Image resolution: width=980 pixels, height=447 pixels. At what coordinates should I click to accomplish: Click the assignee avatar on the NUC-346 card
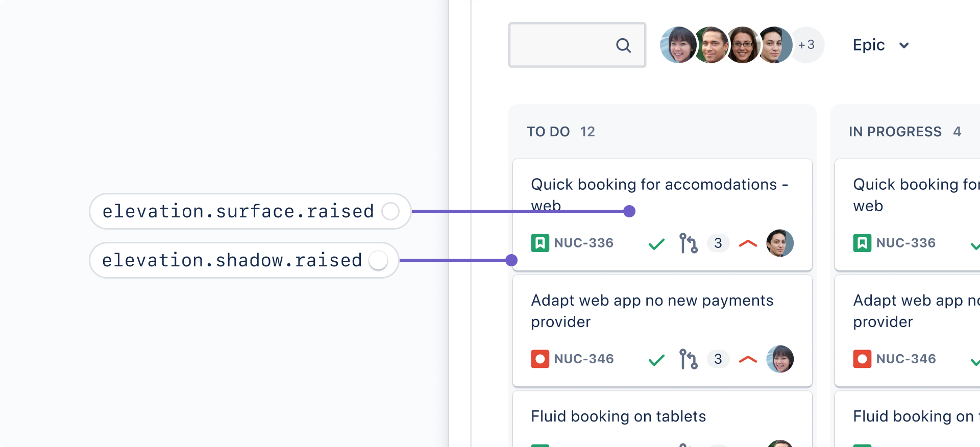click(779, 359)
